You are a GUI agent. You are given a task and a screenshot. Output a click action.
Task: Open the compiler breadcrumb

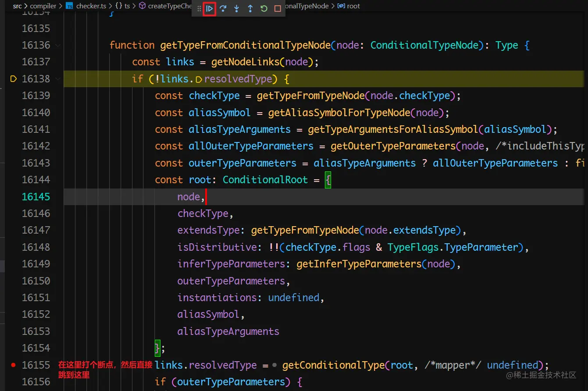43,6
